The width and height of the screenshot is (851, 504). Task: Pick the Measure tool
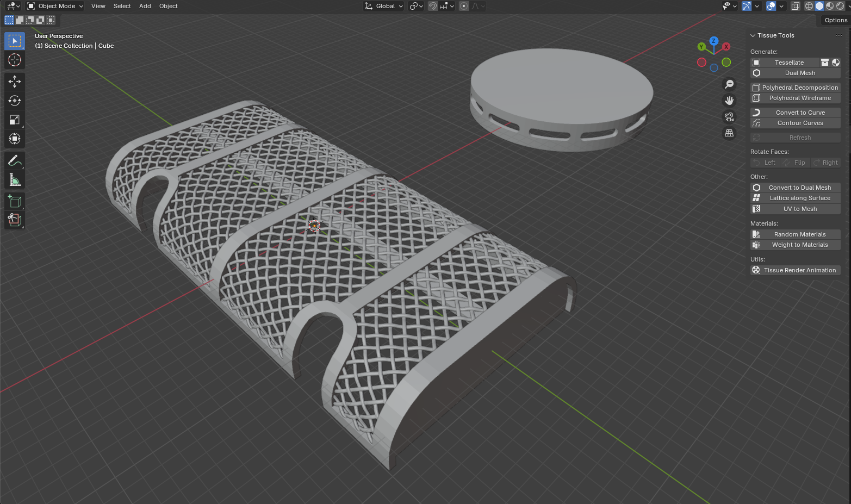point(15,179)
